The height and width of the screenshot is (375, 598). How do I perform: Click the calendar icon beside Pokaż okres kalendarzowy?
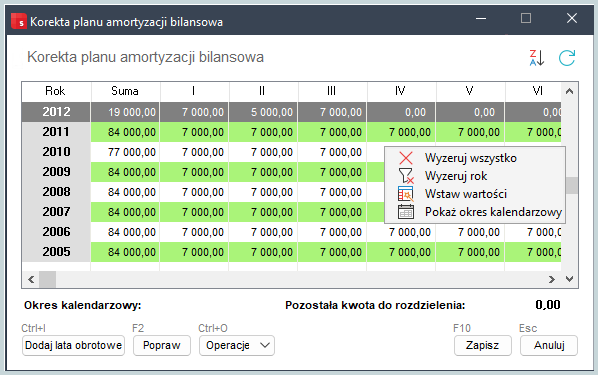pos(406,212)
